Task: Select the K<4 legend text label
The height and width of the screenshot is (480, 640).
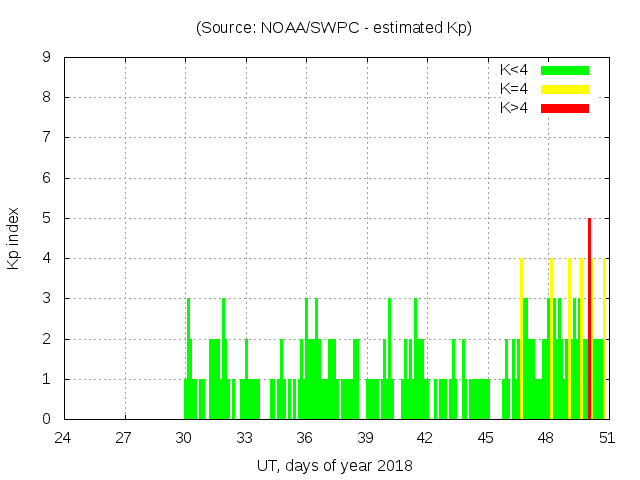Action: click(x=514, y=70)
